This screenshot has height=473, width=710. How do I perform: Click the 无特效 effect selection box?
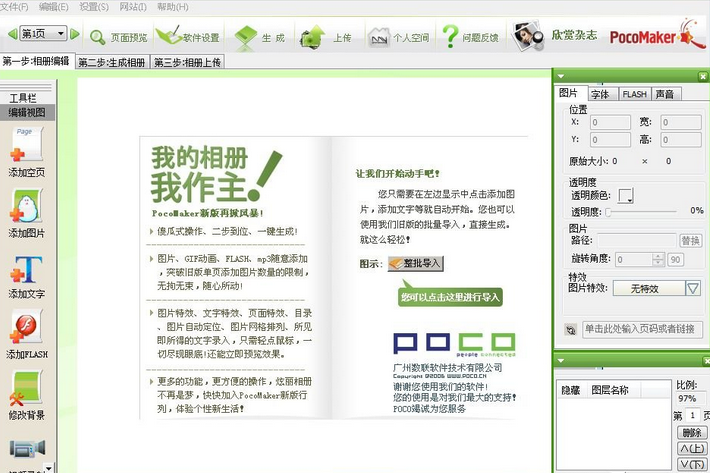(x=649, y=288)
